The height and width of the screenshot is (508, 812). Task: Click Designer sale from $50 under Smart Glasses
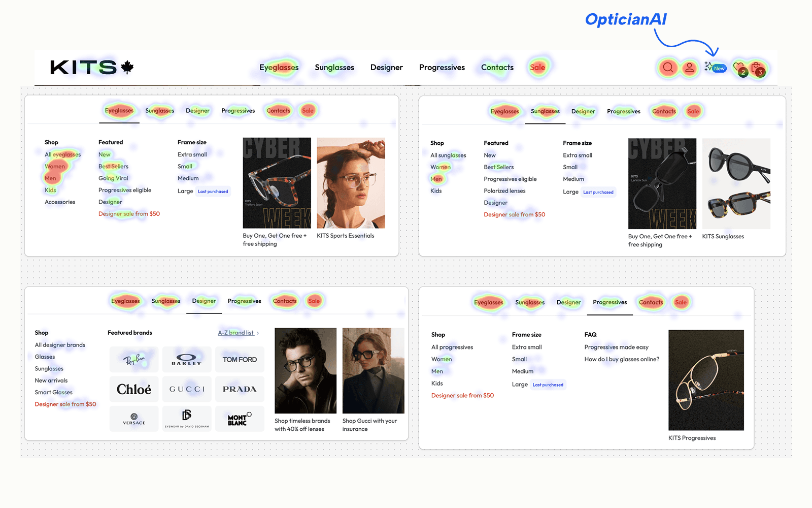pyautogui.click(x=65, y=404)
